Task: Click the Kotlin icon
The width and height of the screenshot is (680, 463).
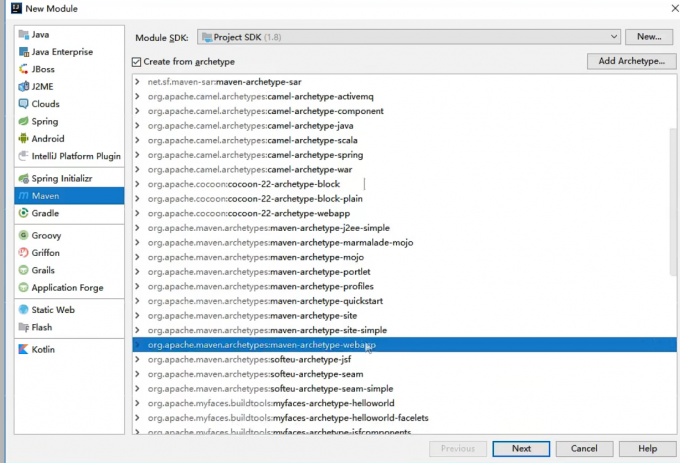Action: (x=23, y=349)
